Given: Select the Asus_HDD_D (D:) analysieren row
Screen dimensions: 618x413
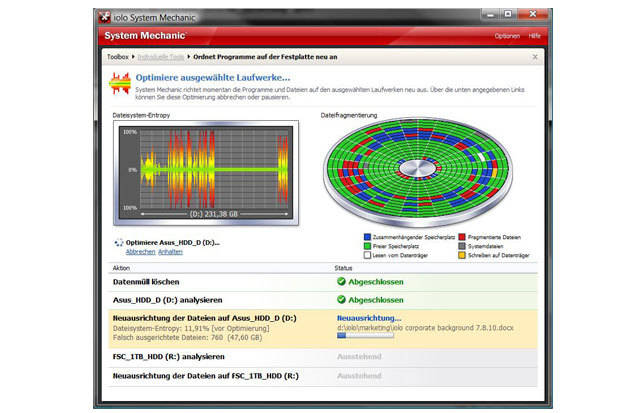Looking at the screenshot, I should click(x=323, y=300).
